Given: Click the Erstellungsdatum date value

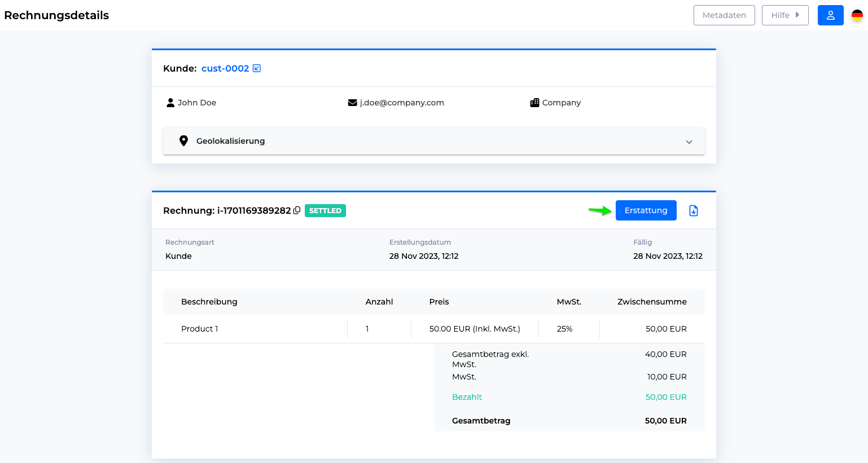Looking at the screenshot, I should [x=424, y=256].
